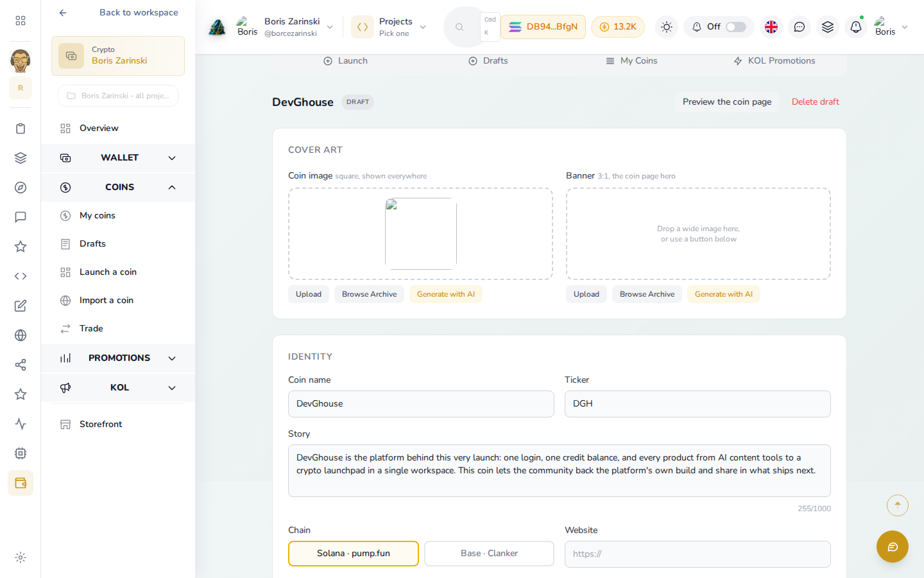
Task: Click Browse Archive under Banner
Action: 647,294
